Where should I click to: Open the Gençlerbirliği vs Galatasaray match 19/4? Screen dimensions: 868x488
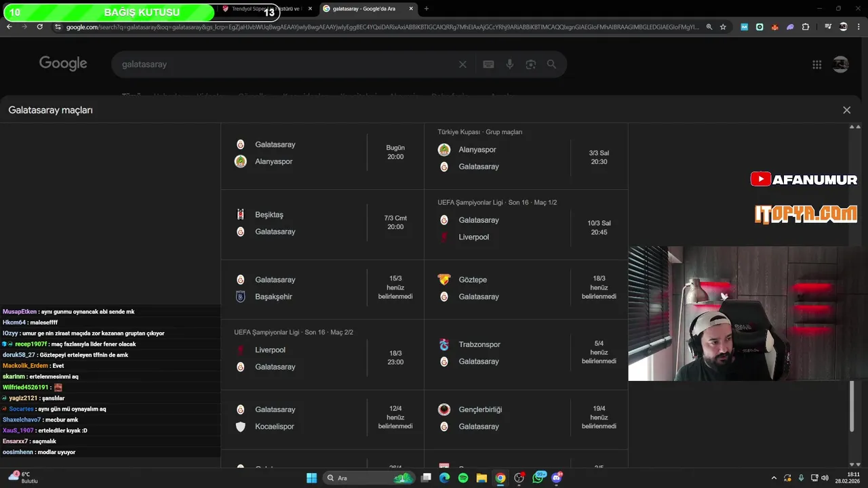coord(526,418)
